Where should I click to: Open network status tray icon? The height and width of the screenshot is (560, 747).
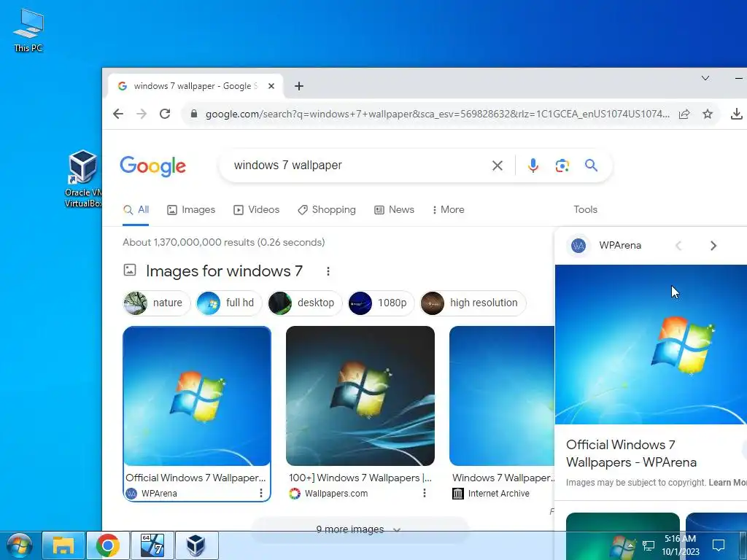pyautogui.click(x=648, y=545)
